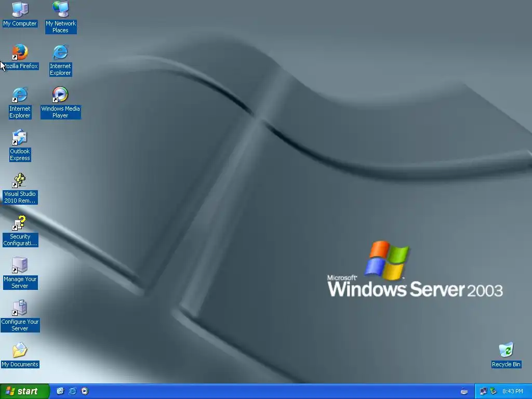Click the Show Desktop quick launch icon
This screenshot has width=532, height=399.
[60, 391]
